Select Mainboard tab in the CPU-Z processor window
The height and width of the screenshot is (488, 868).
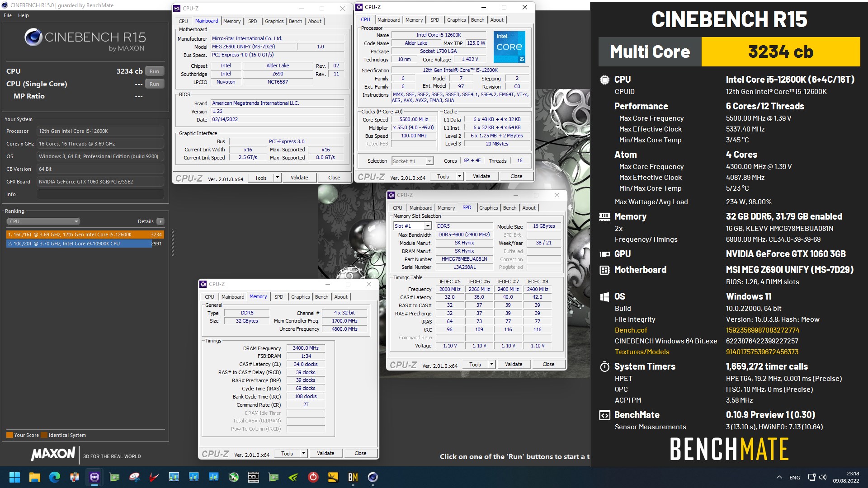[x=389, y=20]
